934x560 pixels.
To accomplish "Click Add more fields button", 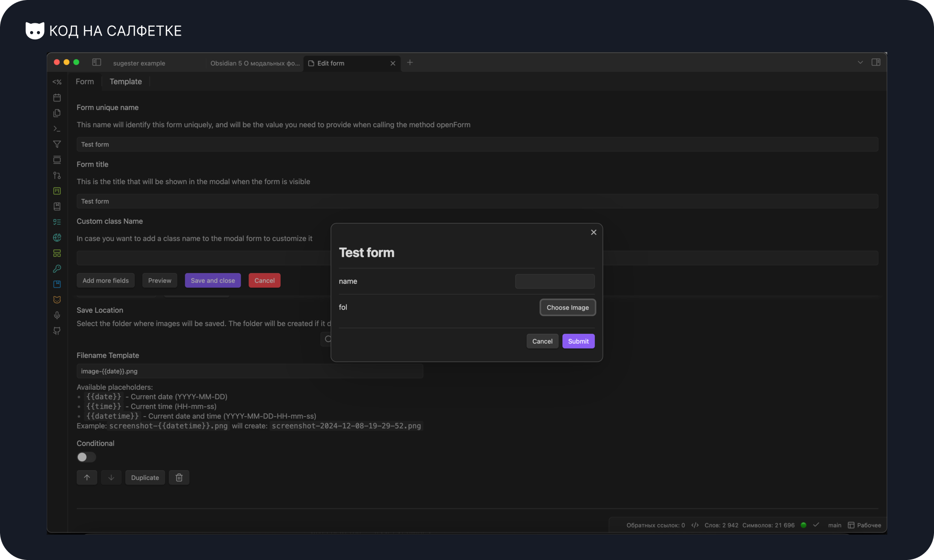I will pos(106,280).
